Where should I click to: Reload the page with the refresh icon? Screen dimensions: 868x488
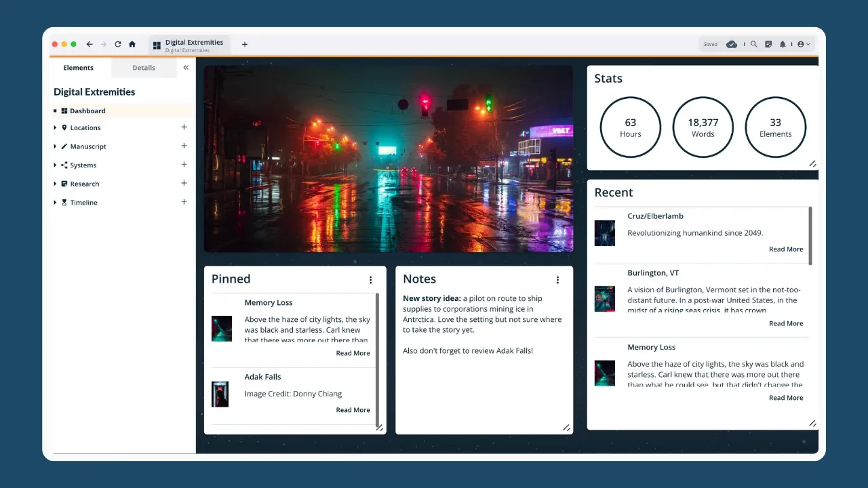[x=117, y=43]
